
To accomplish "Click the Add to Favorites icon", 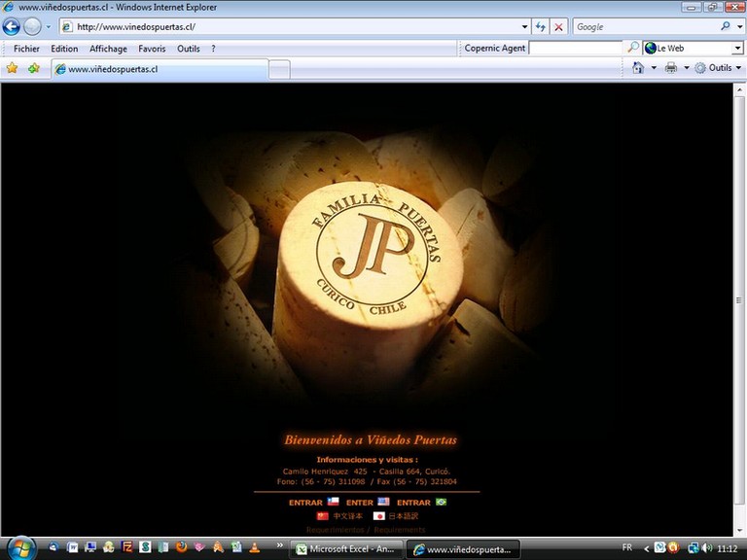I will (34, 68).
